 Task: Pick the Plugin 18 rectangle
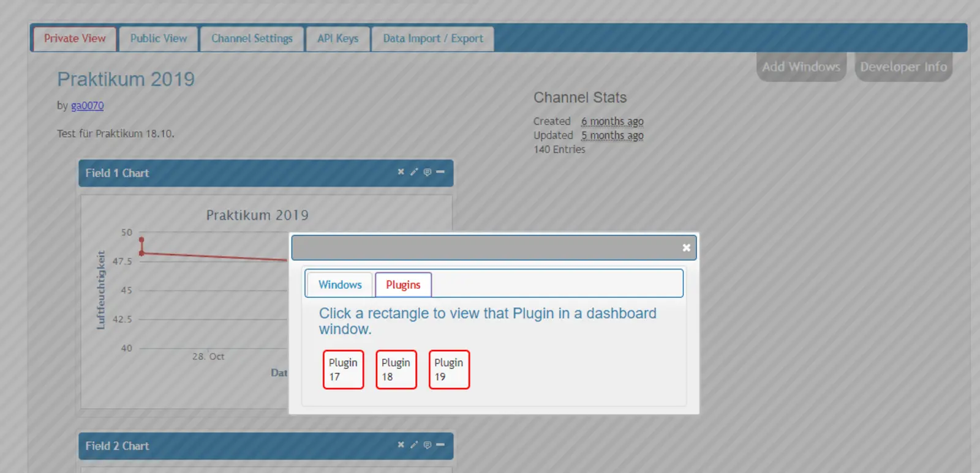pyautogui.click(x=396, y=370)
